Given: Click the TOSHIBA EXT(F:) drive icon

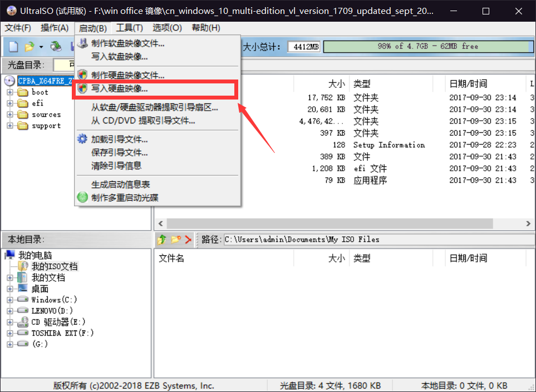Looking at the screenshot, I should coord(23,333).
